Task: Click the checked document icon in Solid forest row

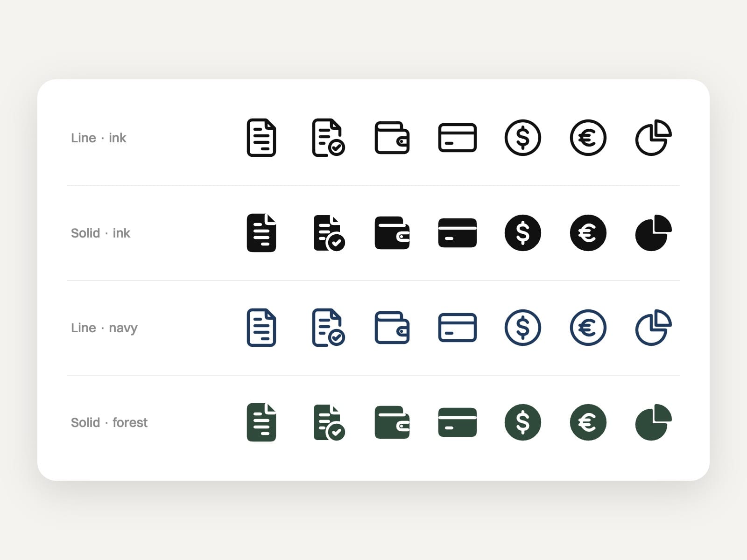Action: 329,422
